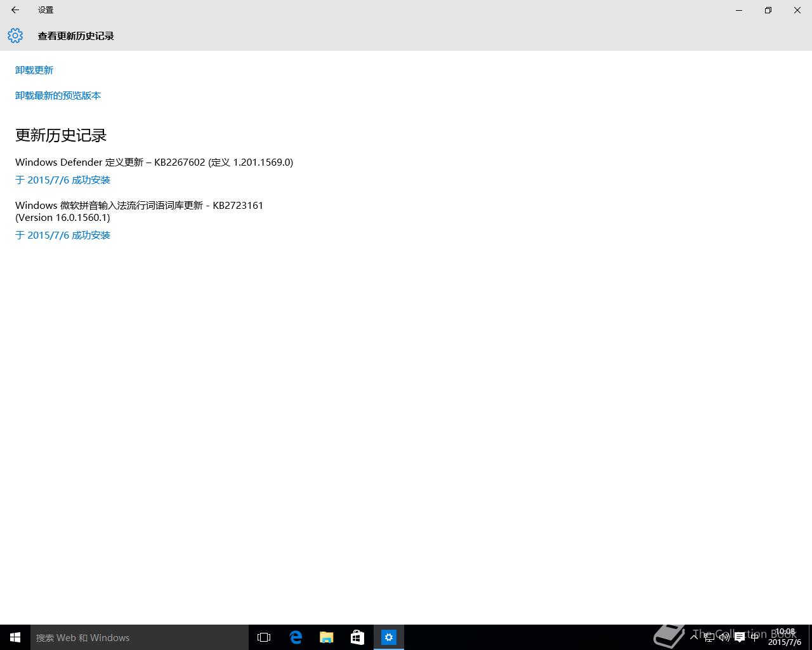
Task: Restore down the 设置 window
Action: (x=768, y=10)
